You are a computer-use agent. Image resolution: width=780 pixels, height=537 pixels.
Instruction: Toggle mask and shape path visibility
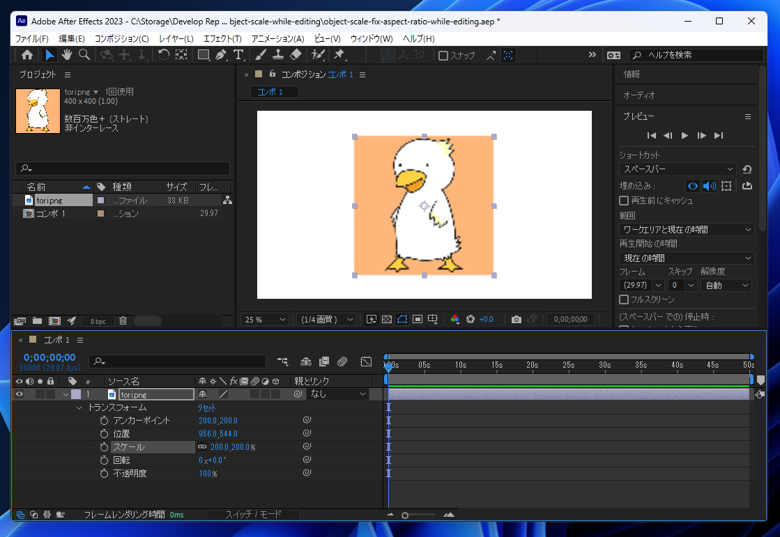click(402, 319)
